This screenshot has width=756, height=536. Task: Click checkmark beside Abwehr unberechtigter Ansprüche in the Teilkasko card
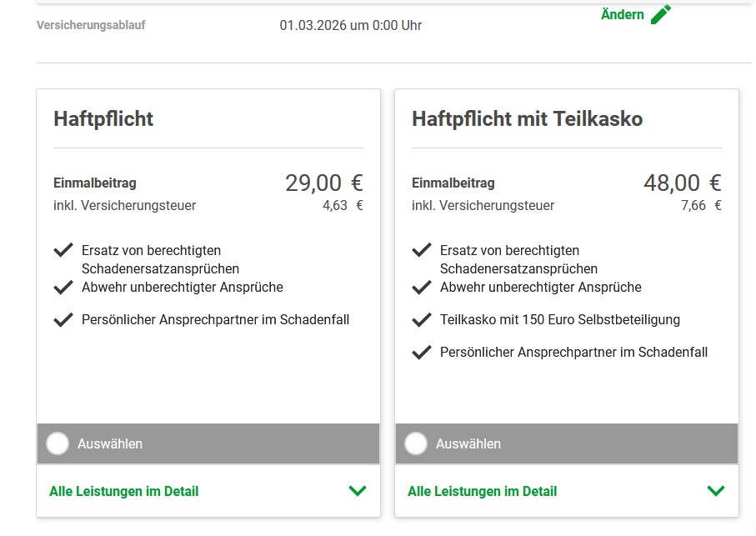[422, 288]
